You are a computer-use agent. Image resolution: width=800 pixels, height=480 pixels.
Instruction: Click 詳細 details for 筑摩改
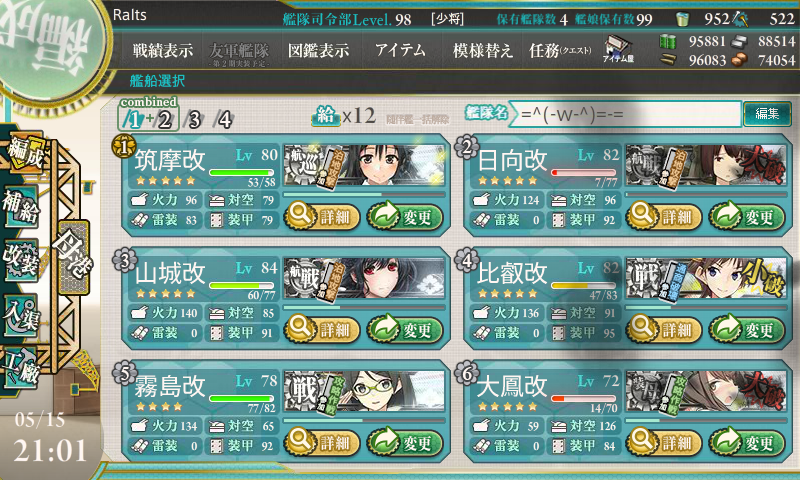click(x=322, y=216)
